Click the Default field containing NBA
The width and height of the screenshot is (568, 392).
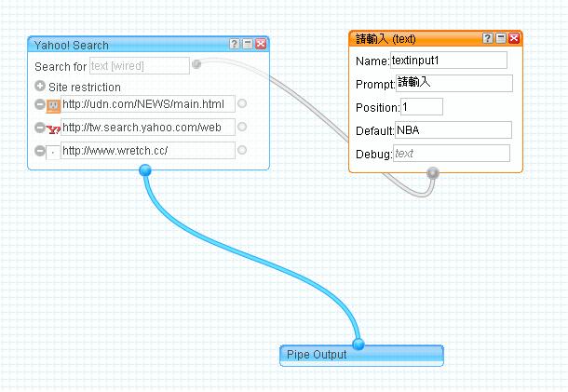(453, 130)
